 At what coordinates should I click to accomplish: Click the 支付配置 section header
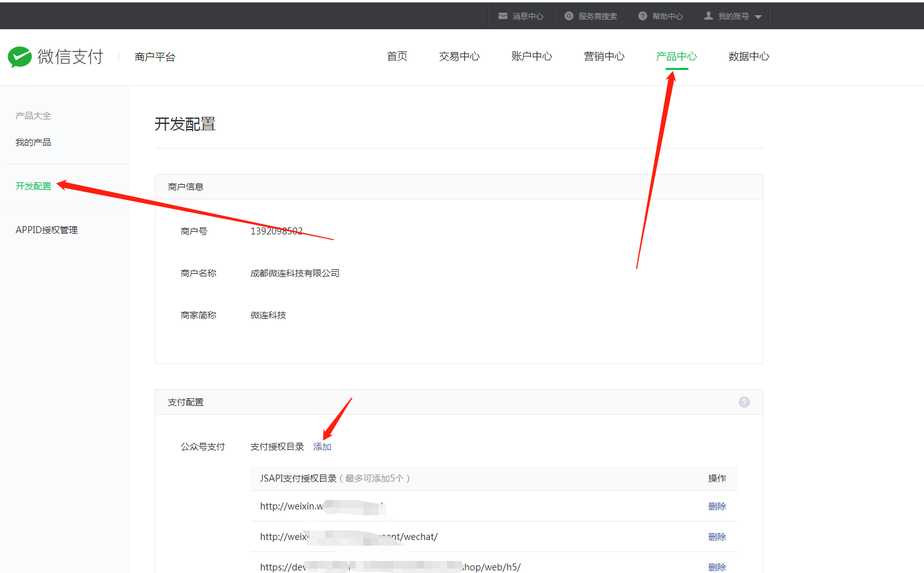tap(185, 402)
